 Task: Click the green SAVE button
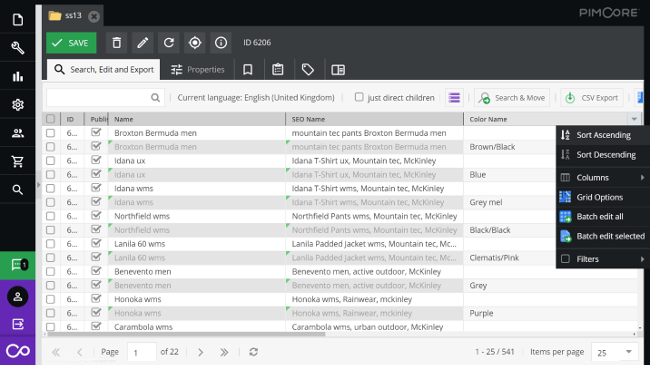(x=71, y=43)
